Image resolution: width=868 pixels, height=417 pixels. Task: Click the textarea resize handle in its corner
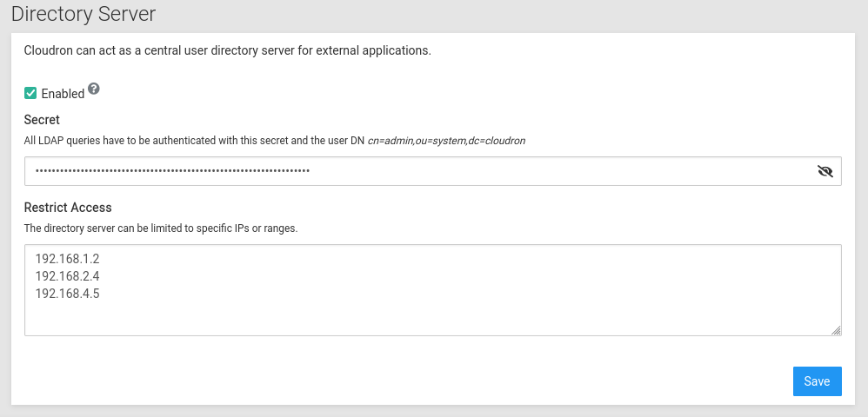click(x=836, y=330)
